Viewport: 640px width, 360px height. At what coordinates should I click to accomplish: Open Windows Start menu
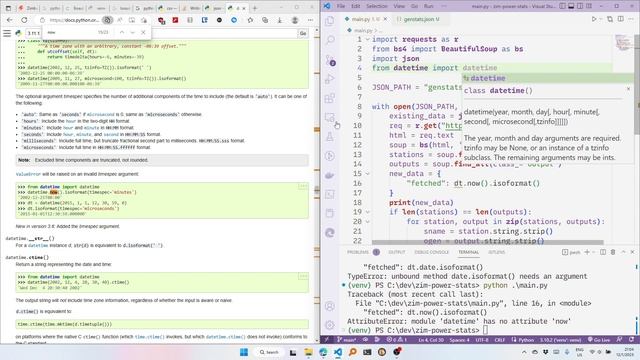click(x=244, y=352)
